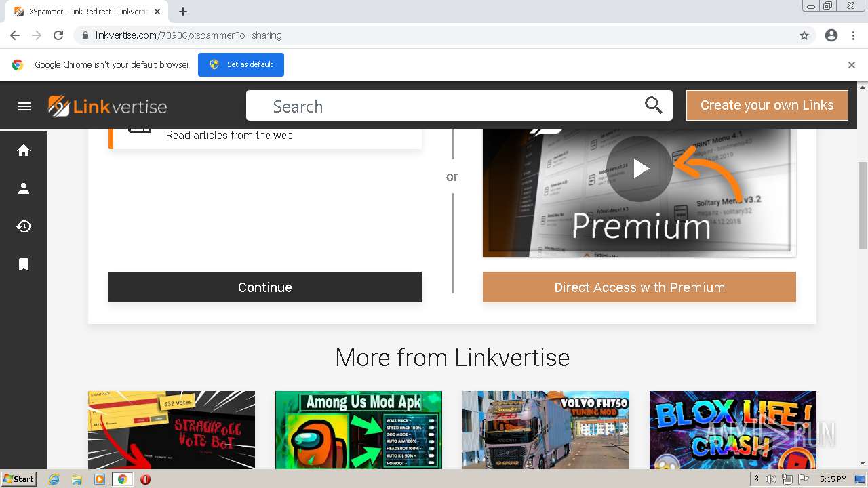Click the page vertical scrollbar thumb
Image resolution: width=868 pixels, height=488 pixels.
point(863,206)
